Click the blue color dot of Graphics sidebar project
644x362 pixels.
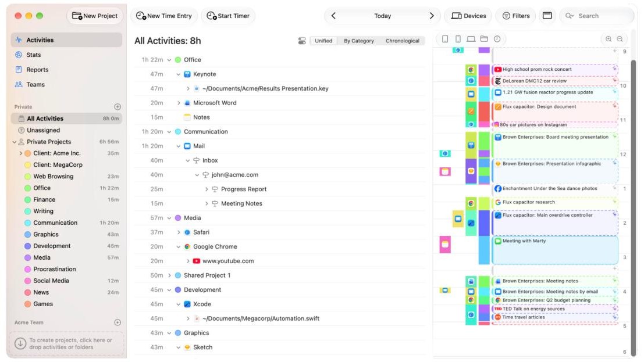(27, 234)
